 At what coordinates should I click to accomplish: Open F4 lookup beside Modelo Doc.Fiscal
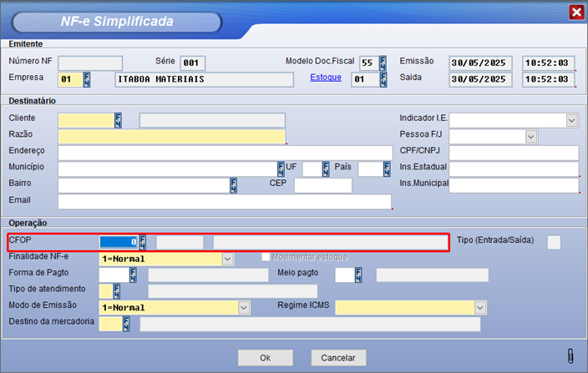coord(383,63)
